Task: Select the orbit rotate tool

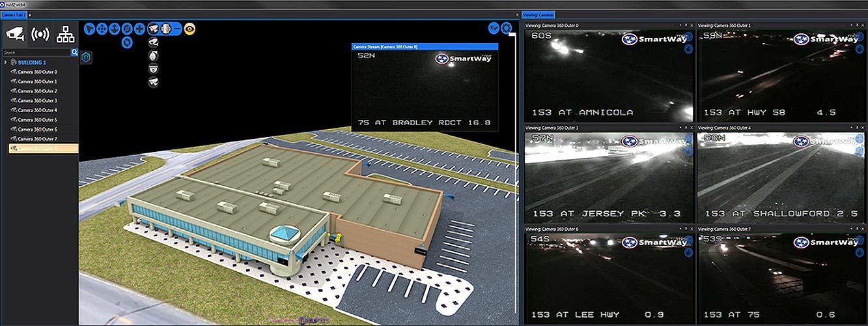Action: coord(127,29)
